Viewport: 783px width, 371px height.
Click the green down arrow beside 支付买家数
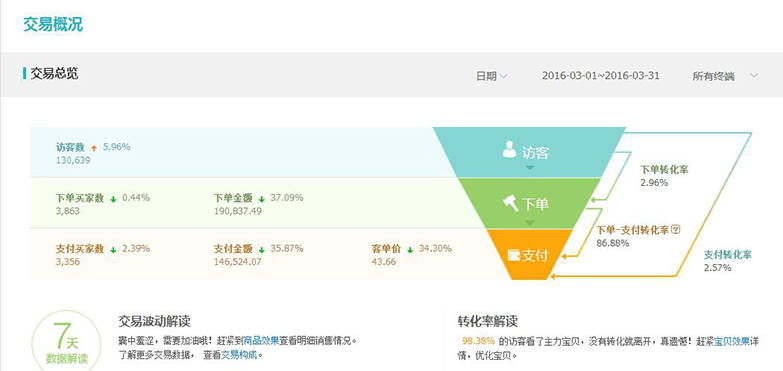[113, 250]
